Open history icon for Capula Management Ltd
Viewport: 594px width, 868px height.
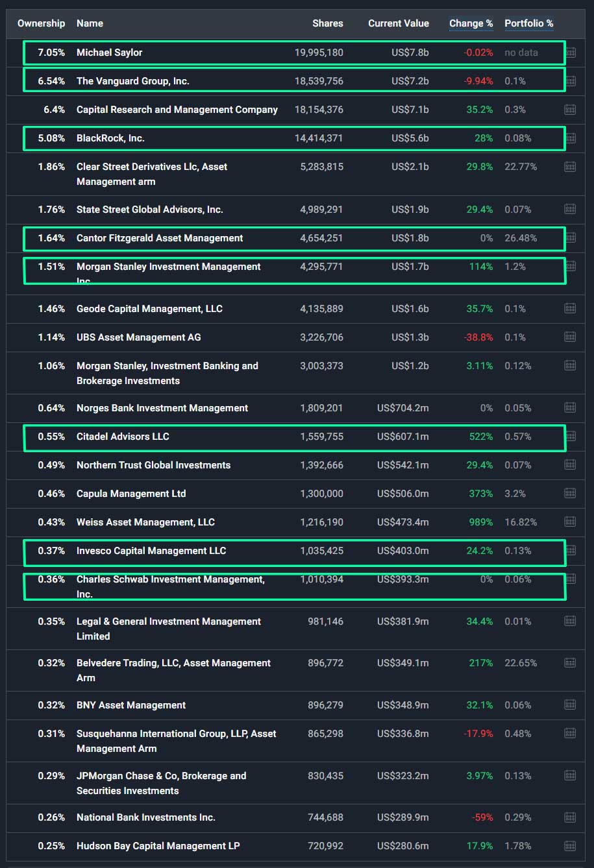point(570,494)
